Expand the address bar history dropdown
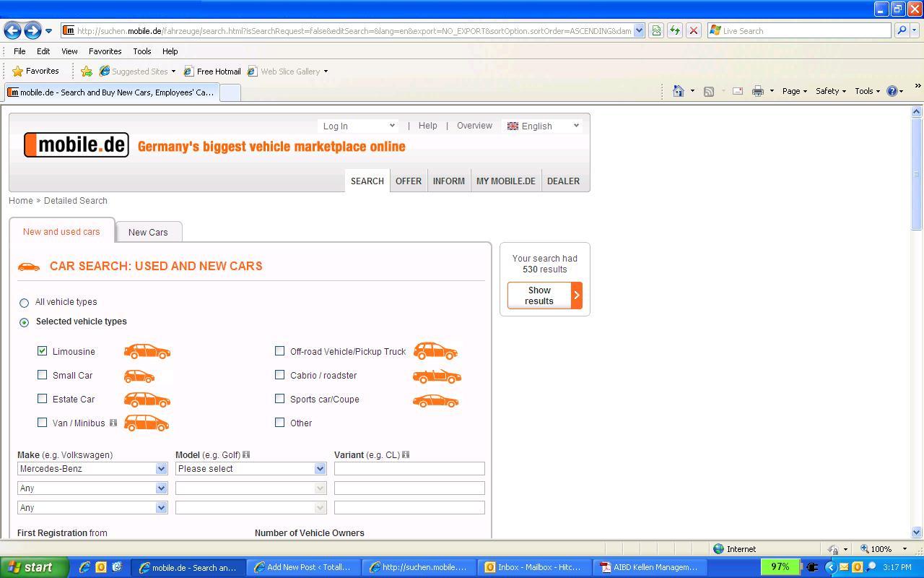The width and height of the screenshot is (924, 578). pos(639,30)
